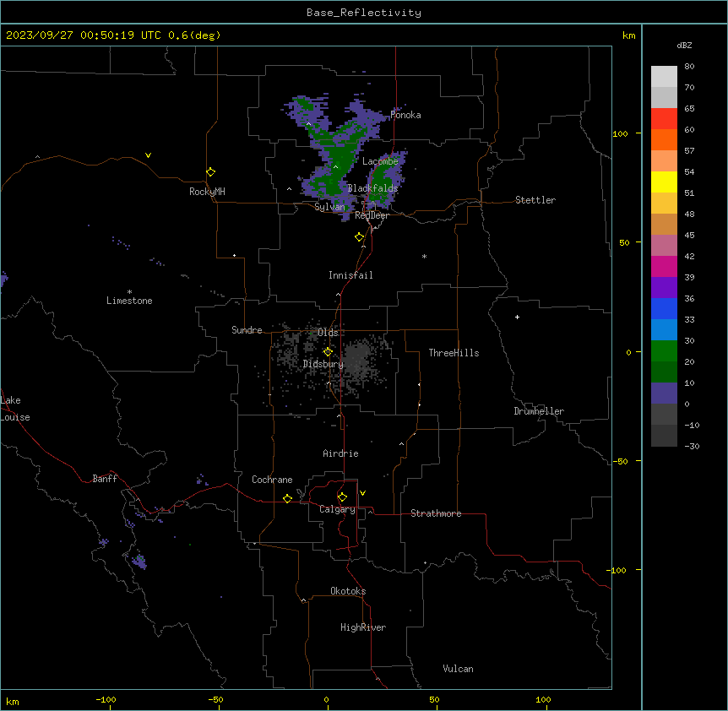Click the purple 36-39 dBZ legend swatch
The image size is (728, 711).
coord(664,288)
